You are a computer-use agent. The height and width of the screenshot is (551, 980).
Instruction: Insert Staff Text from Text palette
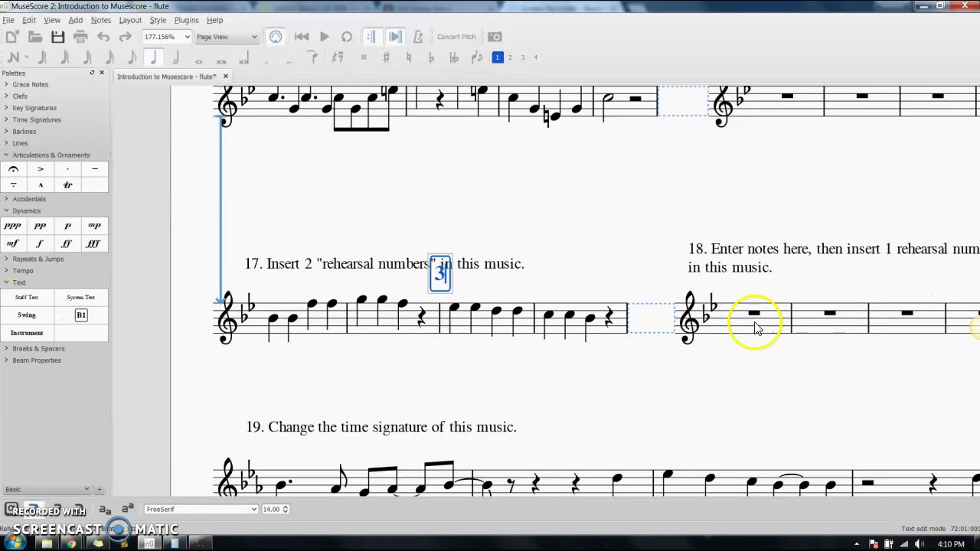[x=27, y=297]
